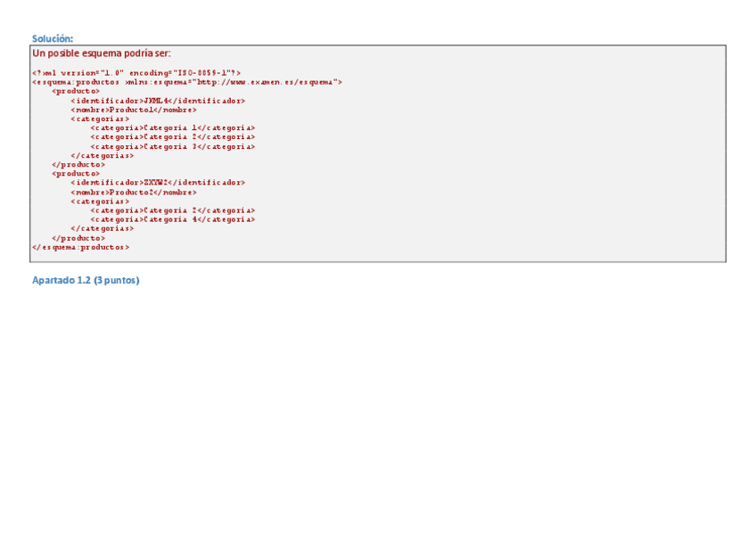
Task: Click the identificador line containing ZXYW2
Action: (x=158, y=183)
